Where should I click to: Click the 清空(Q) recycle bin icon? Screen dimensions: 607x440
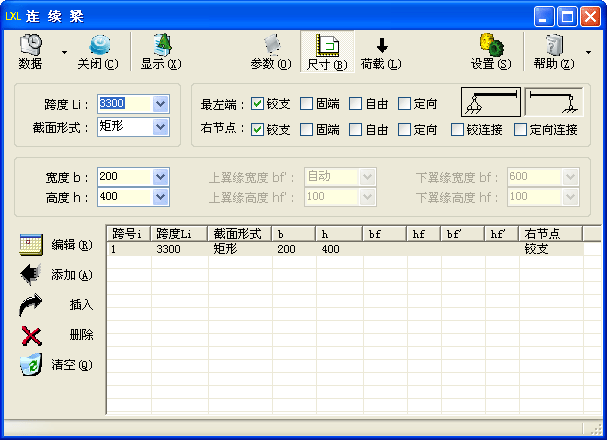[x=31, y=364]
